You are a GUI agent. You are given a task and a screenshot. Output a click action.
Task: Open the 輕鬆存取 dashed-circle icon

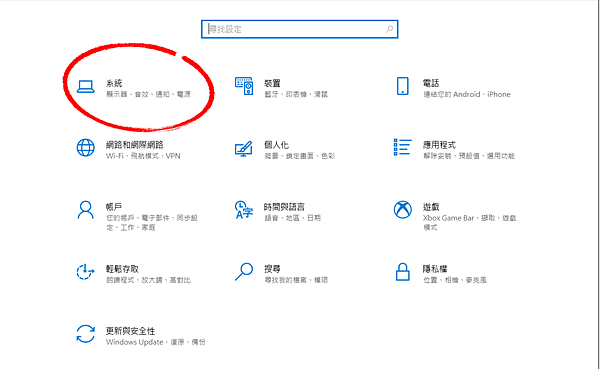(85, 272)
